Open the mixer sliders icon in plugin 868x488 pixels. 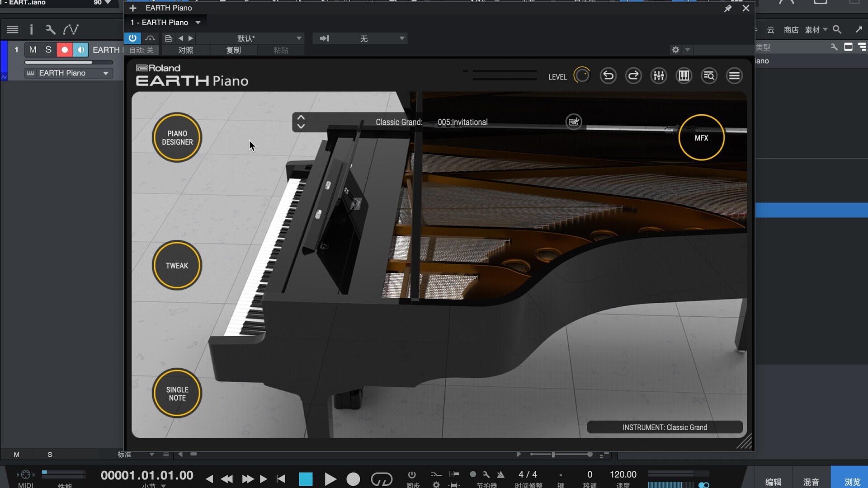659,76
